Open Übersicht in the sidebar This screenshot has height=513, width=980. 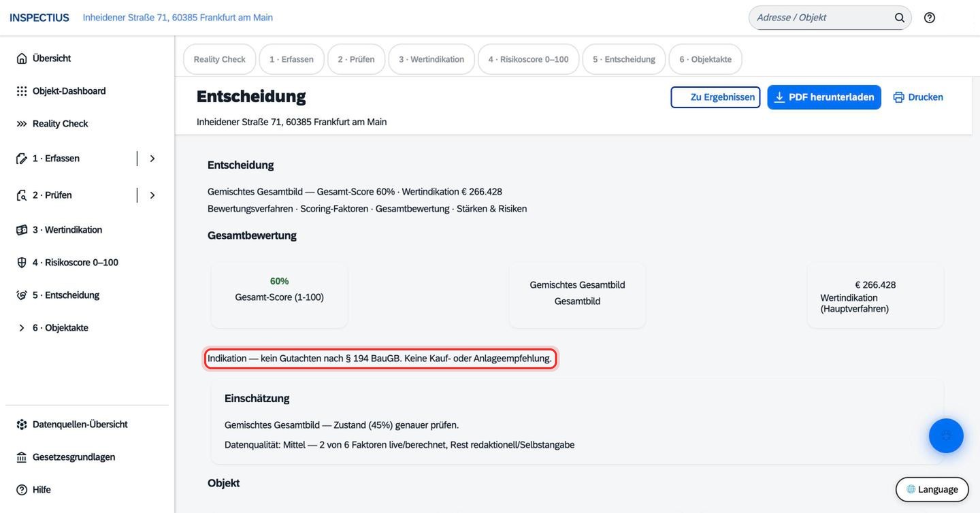click(87, 59)
